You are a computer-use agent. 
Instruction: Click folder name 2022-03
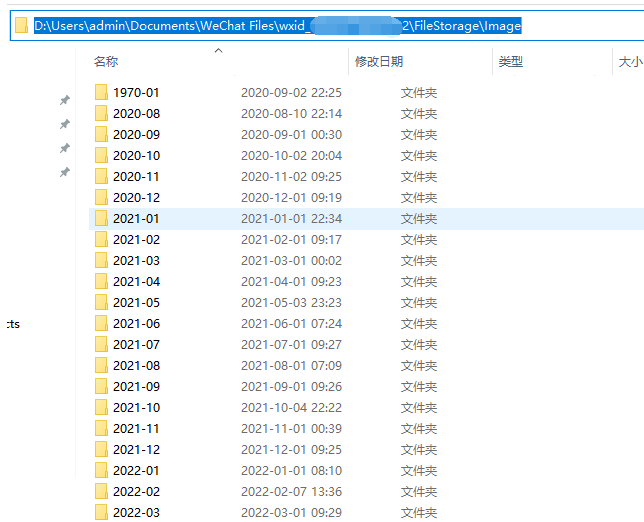[x=136, y=512]
